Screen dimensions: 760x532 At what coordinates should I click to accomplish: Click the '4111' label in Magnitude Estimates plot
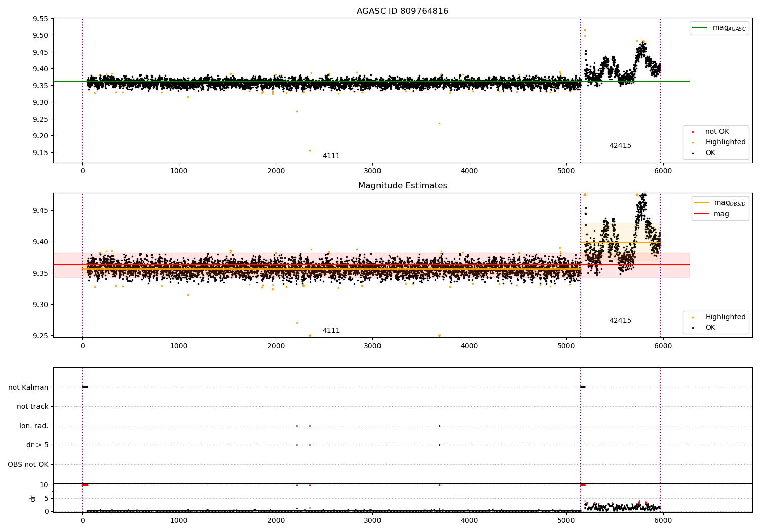click(x=331, y=331)
